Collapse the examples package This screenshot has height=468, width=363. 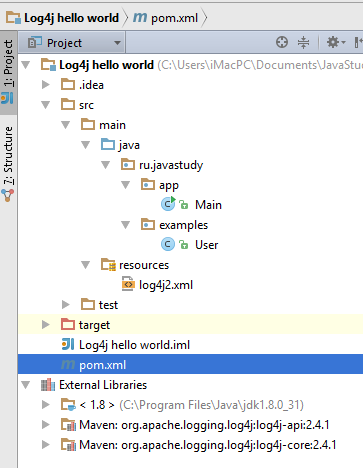(126, 225)
